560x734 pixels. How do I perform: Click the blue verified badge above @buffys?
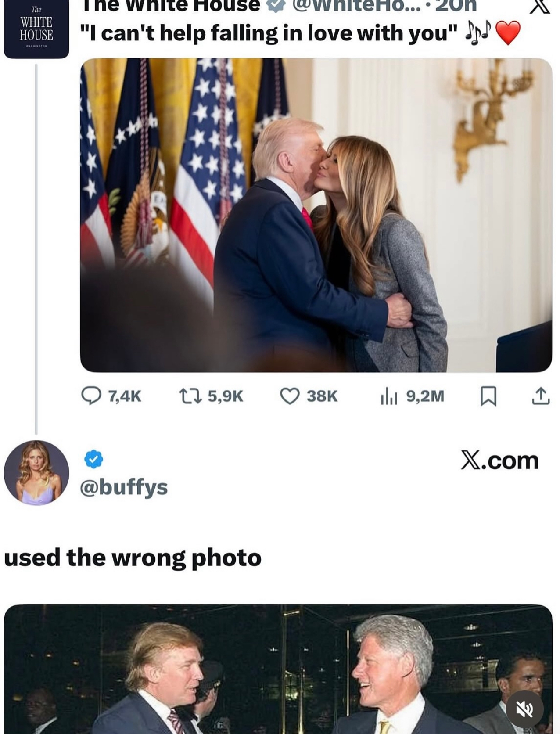93,459
